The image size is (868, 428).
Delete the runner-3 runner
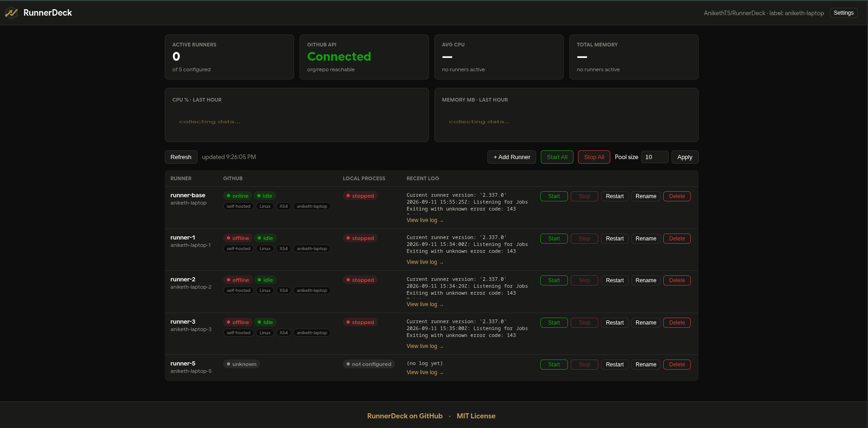[677, 323]
